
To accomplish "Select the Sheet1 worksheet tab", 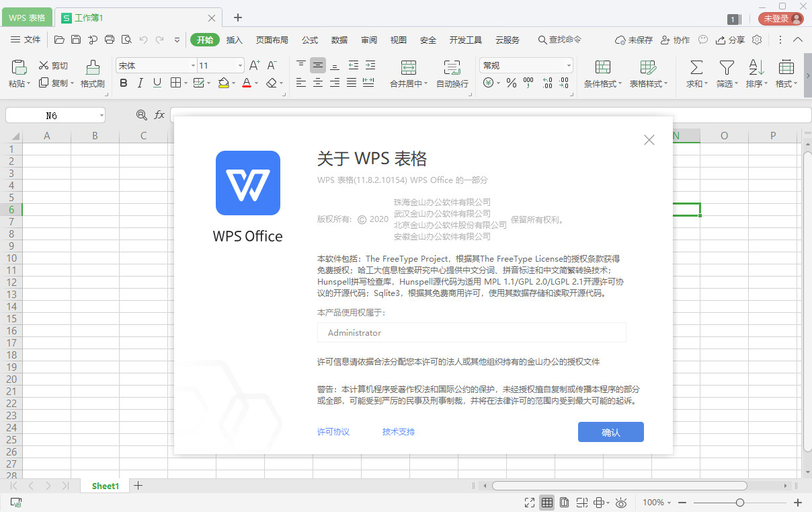I will (x=105, y=486).
